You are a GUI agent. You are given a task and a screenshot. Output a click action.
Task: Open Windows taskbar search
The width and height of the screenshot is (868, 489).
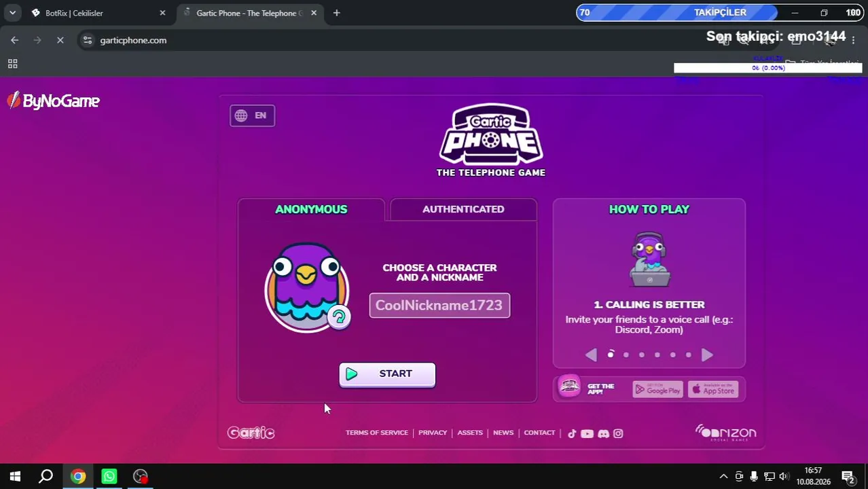click(x=46, y=477)
